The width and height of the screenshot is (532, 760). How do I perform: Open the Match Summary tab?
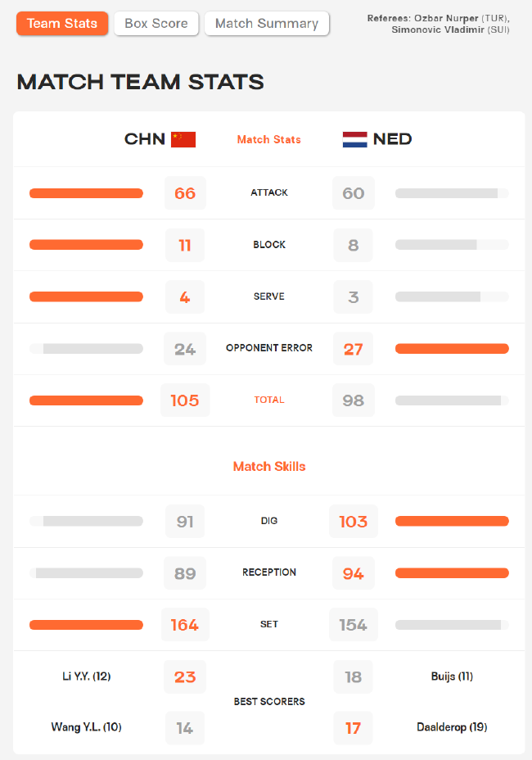pos(267,23)
